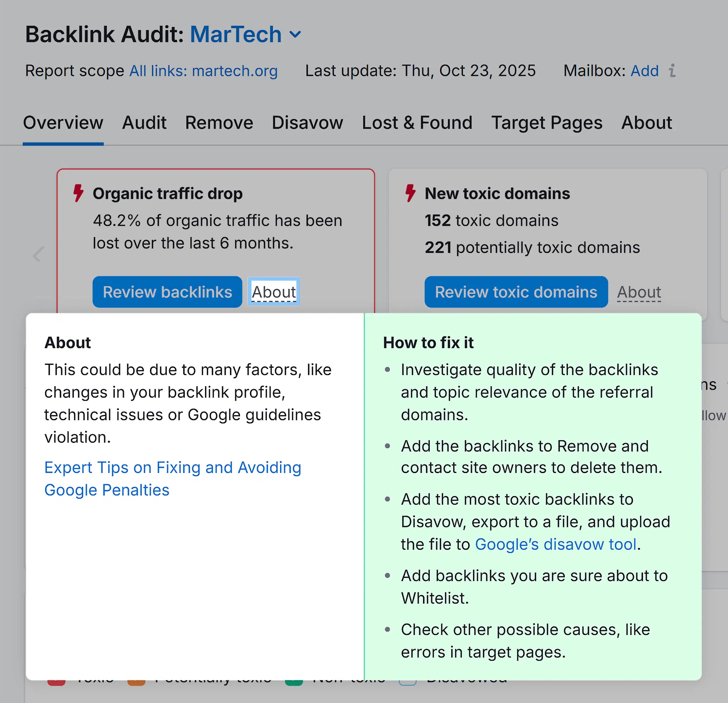
Task: Click the Review backlinks button
Action: 167,292
